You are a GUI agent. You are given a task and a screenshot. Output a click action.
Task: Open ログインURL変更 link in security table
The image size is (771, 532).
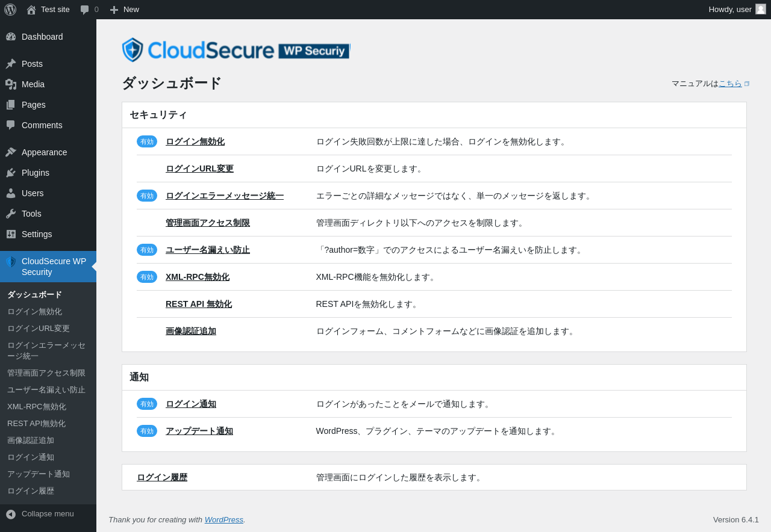point(199,169)
